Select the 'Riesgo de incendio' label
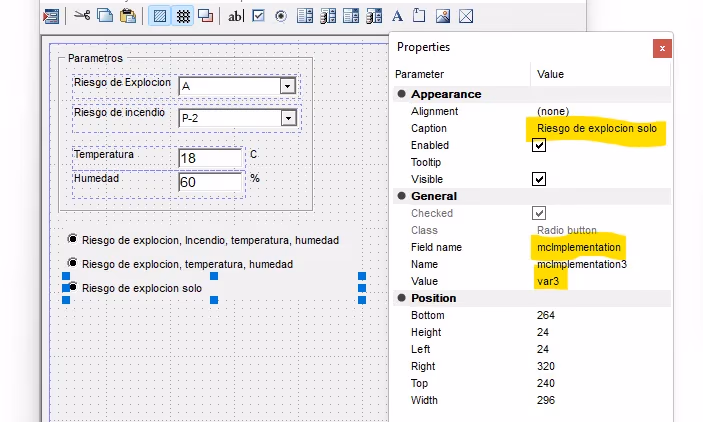This screenshot has height=422, width=703. coord(119,113)
